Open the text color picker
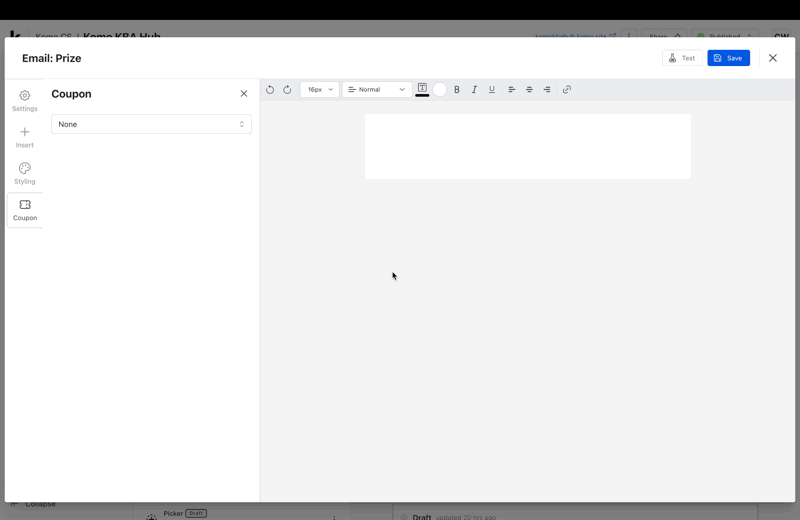The height and width of the screenshot is (520, 800). coord(422,90)
